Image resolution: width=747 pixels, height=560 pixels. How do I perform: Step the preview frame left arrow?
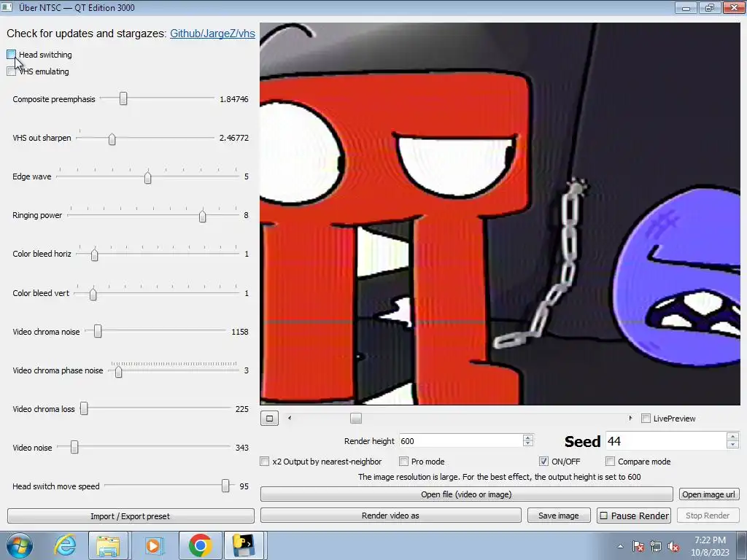point(289,418)
